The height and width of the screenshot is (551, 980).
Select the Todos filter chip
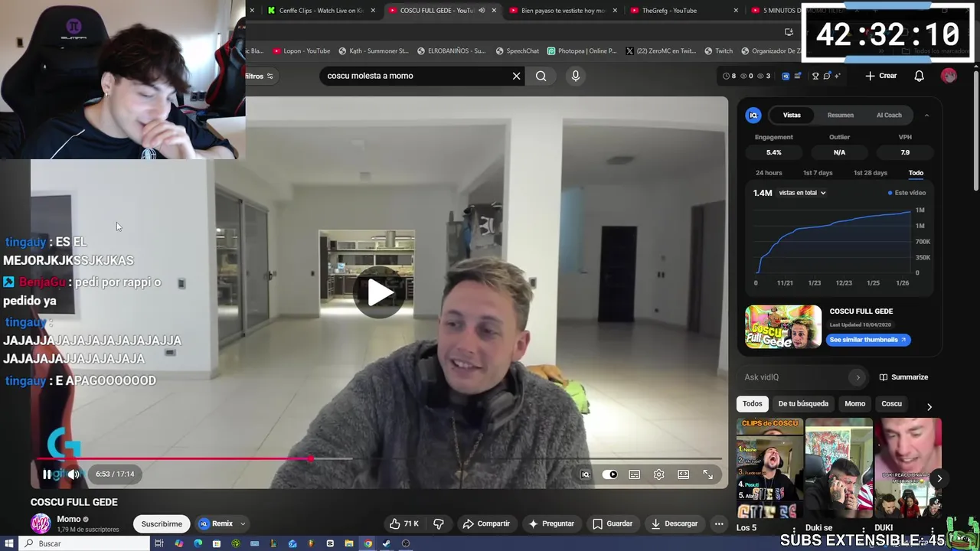pos(752,403)
